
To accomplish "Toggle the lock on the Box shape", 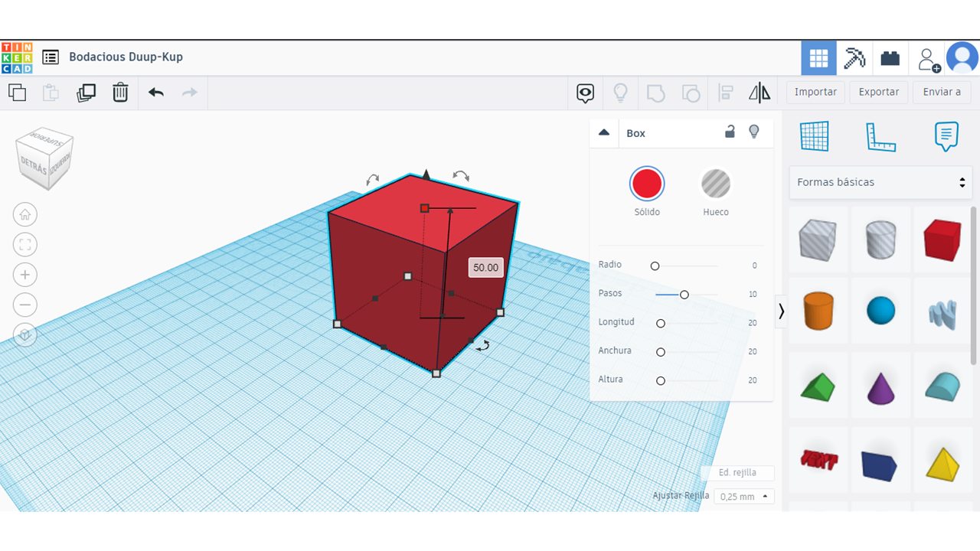I will pyautogui.click(x=730, y=132).
